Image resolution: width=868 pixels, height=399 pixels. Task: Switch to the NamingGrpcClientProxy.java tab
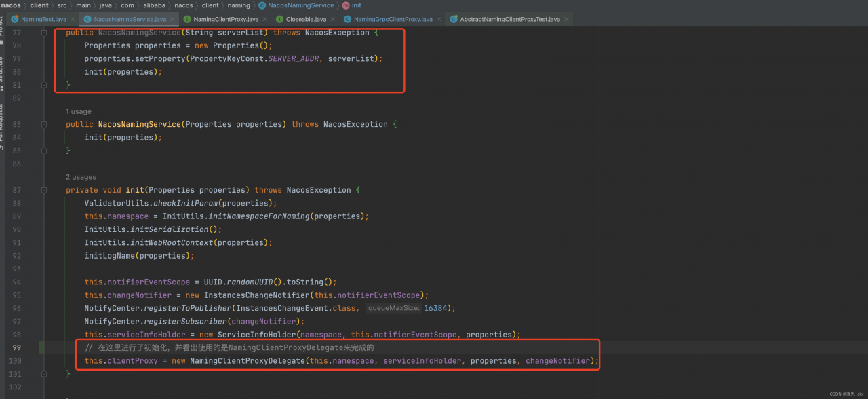[x=393, y=19]
